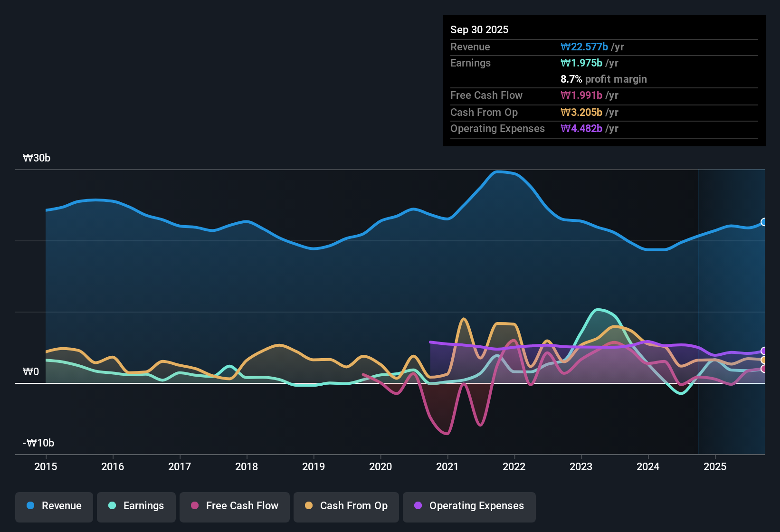
Task: Toggle the Revenue series visibility
Action: [x=54, y=506]
